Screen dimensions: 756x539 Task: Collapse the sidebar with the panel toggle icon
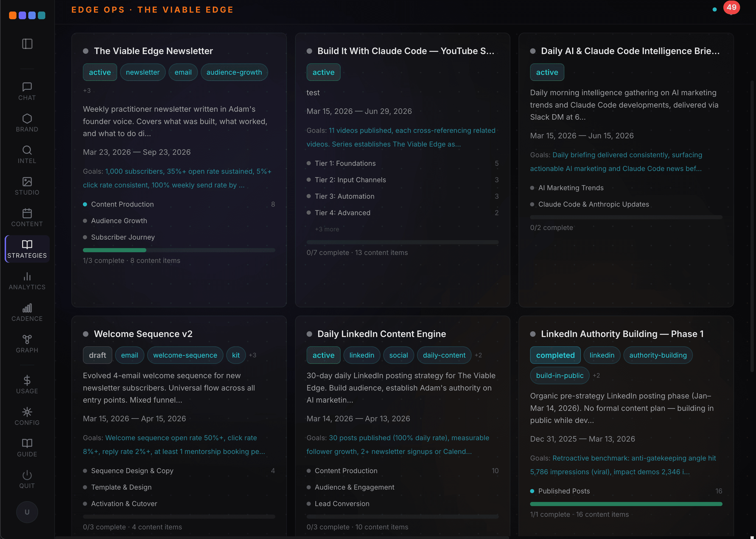pyautogui.click(x=27, y=43)
